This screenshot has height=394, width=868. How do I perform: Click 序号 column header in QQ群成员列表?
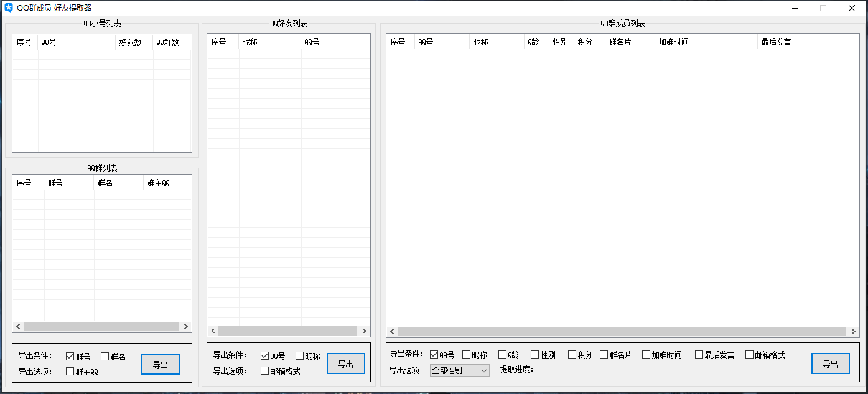pyautogui.click(x=401, y=42)
